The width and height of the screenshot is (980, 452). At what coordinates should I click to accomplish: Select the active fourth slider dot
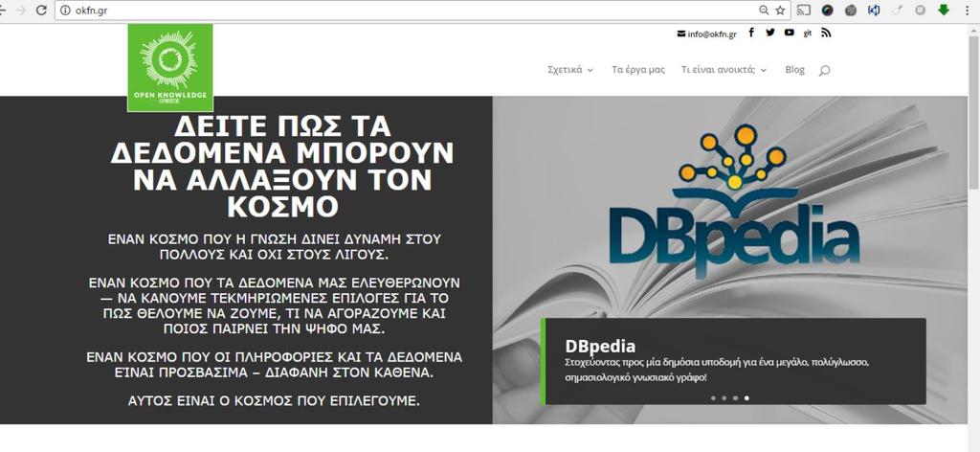coord(746,397)
